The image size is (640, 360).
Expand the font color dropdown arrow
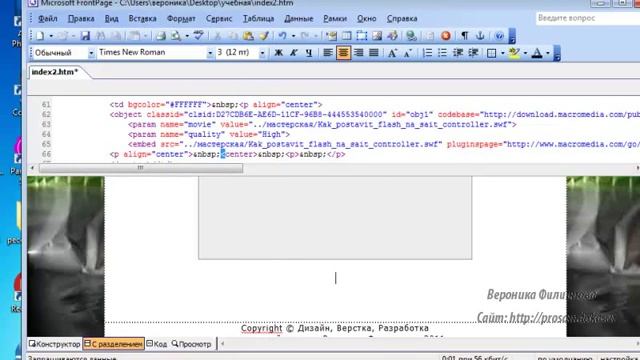(548, 53)
